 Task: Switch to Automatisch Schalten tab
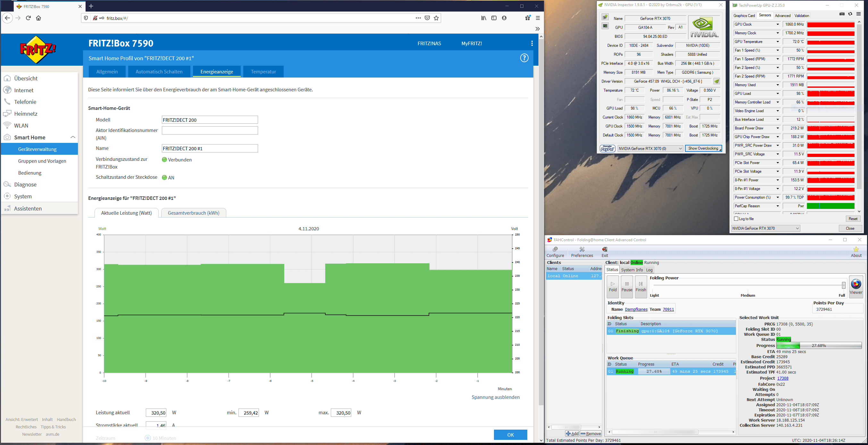159,71
